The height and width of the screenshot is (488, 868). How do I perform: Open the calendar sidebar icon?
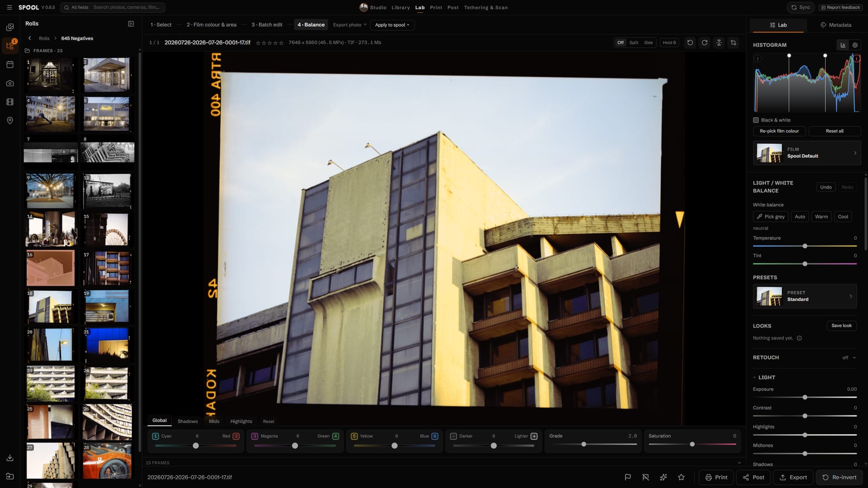10,65
